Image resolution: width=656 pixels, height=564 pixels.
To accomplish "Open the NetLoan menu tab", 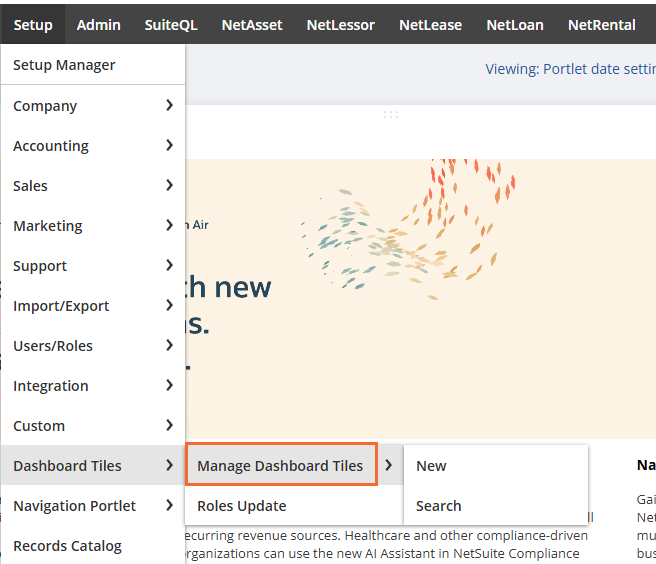I will [x=515, y=25].
